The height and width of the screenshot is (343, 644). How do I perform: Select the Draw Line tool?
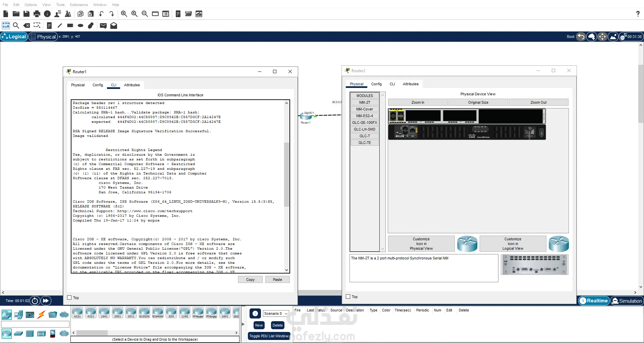[x=60, y=26]
